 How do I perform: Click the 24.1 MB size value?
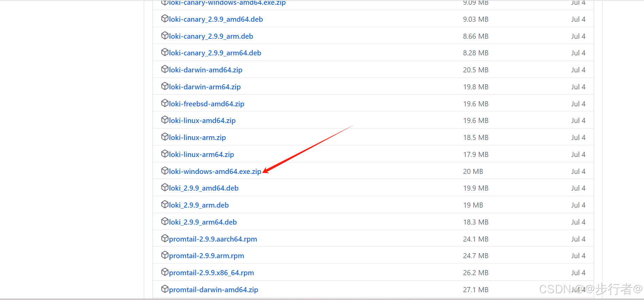[x=476, y=239]
